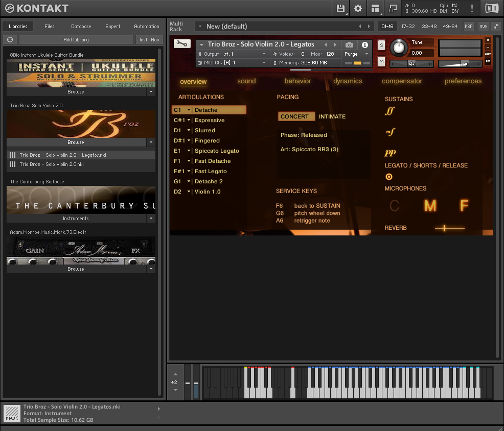Open the behavior tab
504x431 pixels.
point(297,81)
